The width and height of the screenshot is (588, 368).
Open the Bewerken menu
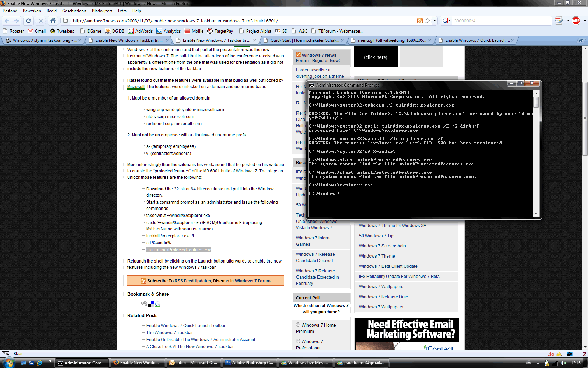[32, 11]
